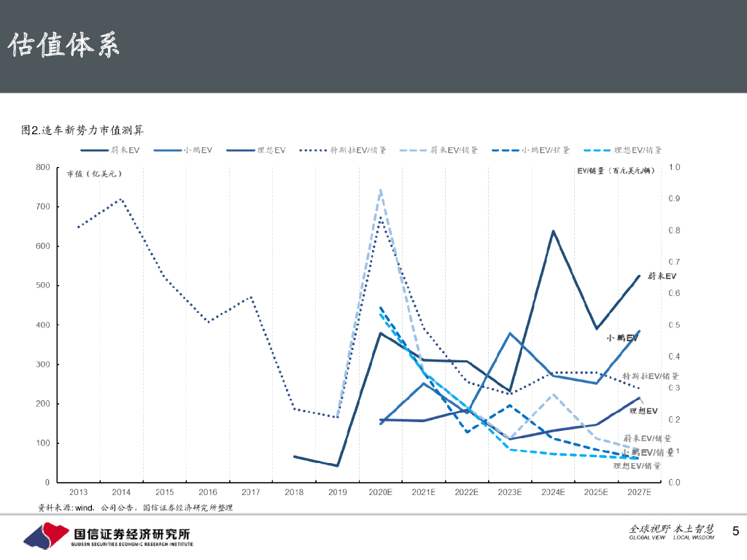Click the 0.8 value on right axis

pyautogui.click(x=674, y=230)
